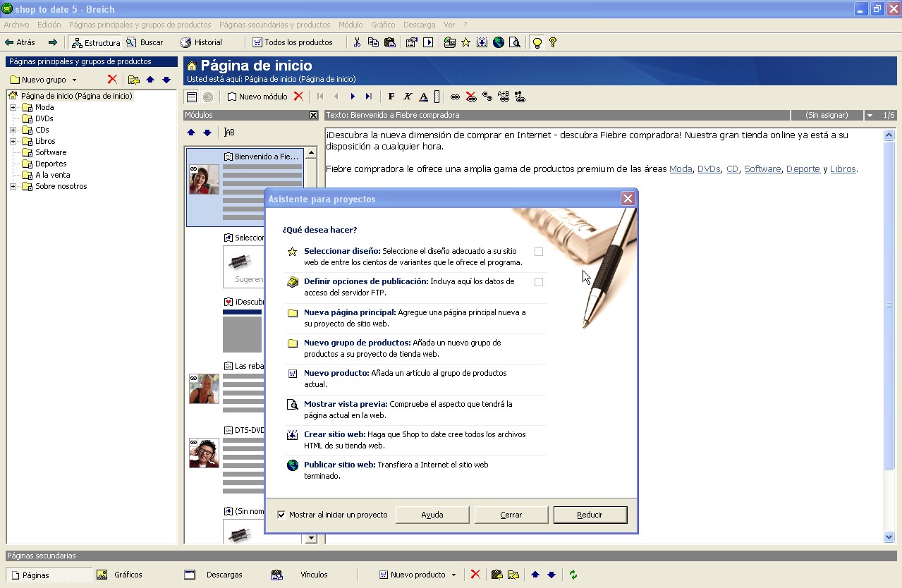Switch to the Descargas tab
This screenshot has height=588, width=902.
224,575
